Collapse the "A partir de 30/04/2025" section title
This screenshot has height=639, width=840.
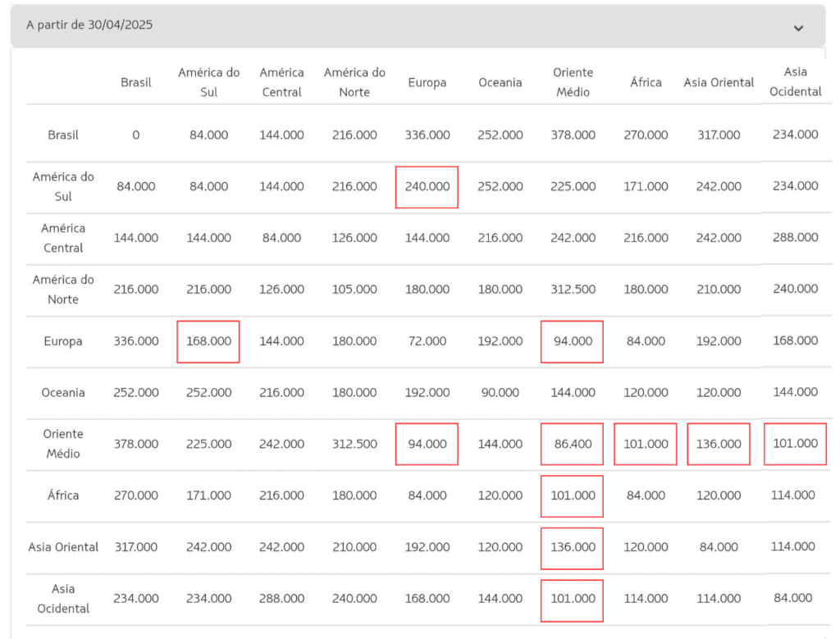[x=89, y=25]
